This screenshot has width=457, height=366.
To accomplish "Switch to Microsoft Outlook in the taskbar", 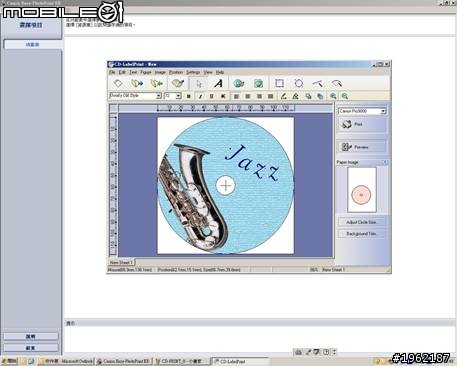I will 66,361.
